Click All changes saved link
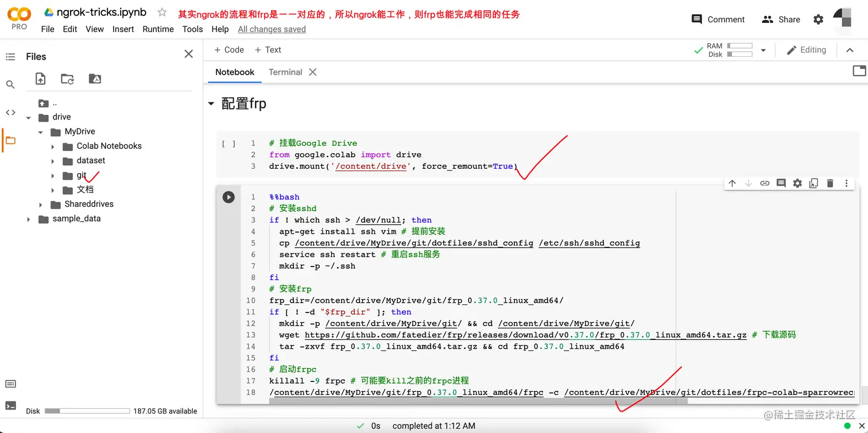This screenshot has width=868, height=433. pyautogui.click(x=272, y=29)
